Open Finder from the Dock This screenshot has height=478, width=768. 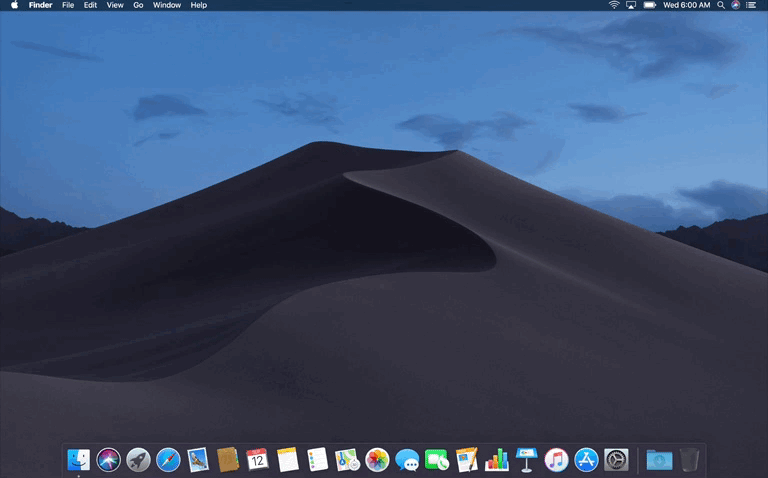click(x=78, y=460)
